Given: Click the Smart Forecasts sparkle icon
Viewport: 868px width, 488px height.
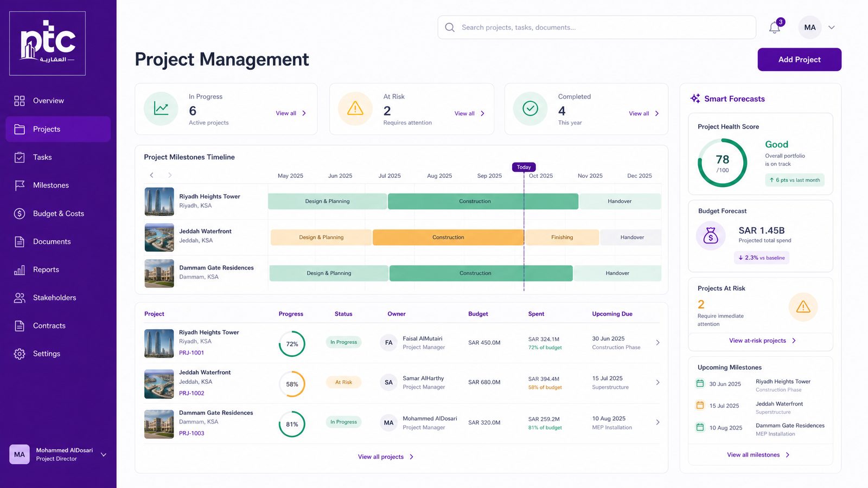Looking at the screenshot, I should point(695,98).
